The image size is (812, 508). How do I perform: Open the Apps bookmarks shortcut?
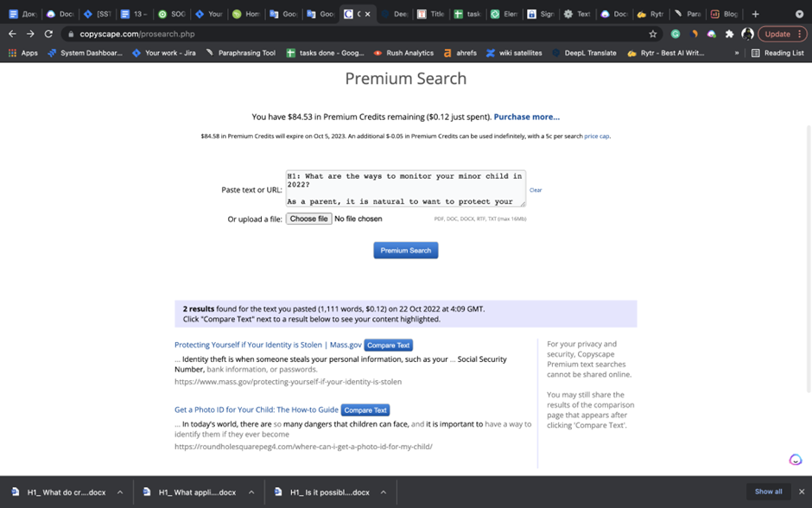[23, 53]
